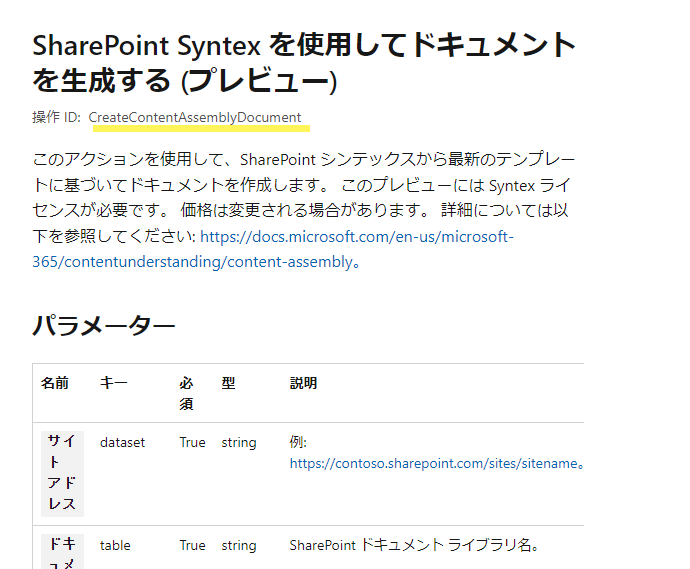Click the パラメーター section heading
Image resolution: width=690 pixels, height=569 pixels.
(104, 325)
